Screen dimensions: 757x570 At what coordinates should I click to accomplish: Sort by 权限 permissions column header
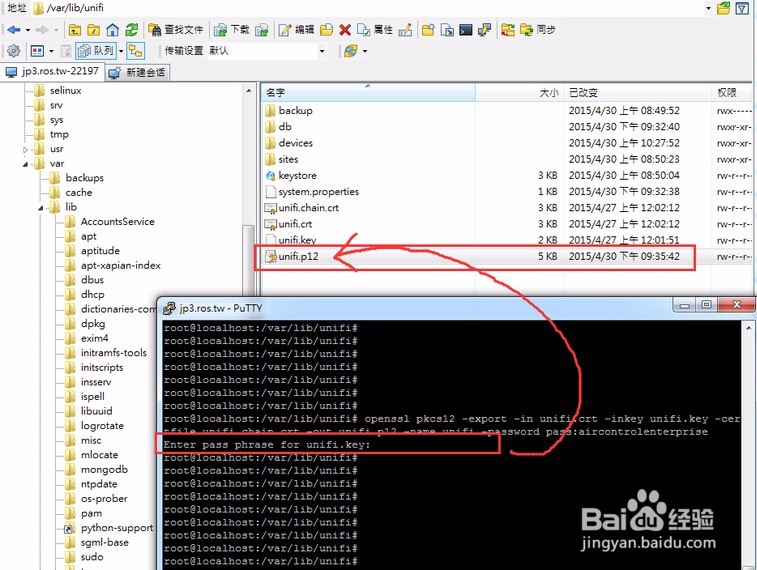tap(732, 92)
